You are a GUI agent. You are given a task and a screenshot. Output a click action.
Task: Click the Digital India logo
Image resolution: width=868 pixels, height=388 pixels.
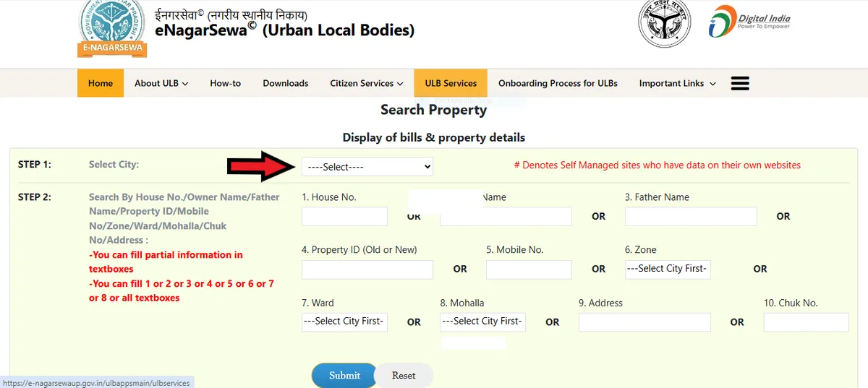[x=749, y=22]
